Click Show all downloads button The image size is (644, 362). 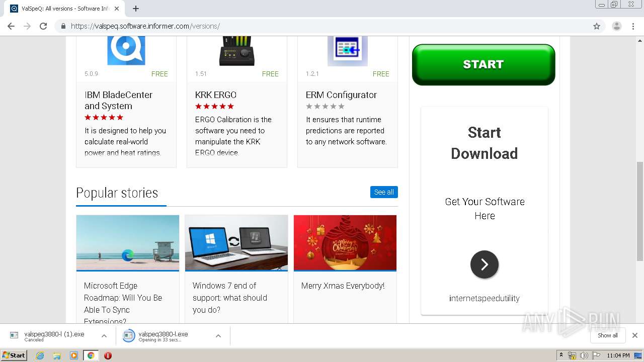pos(608,335)
